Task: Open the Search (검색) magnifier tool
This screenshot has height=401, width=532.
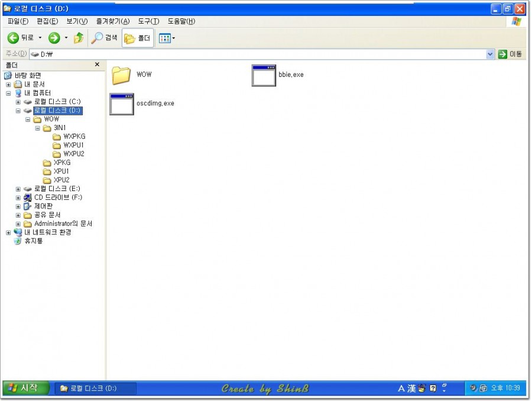Action: 104,38
